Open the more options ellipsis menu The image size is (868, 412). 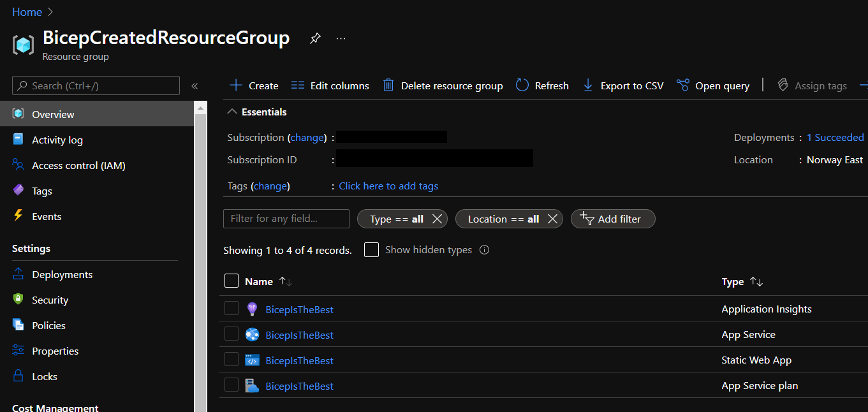tap(341, 39)
